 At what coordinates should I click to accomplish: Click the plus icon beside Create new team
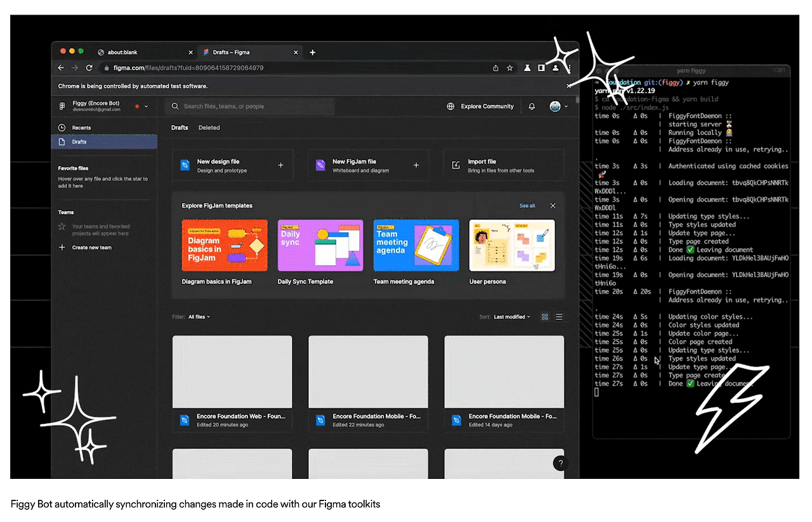coord(62,247)
